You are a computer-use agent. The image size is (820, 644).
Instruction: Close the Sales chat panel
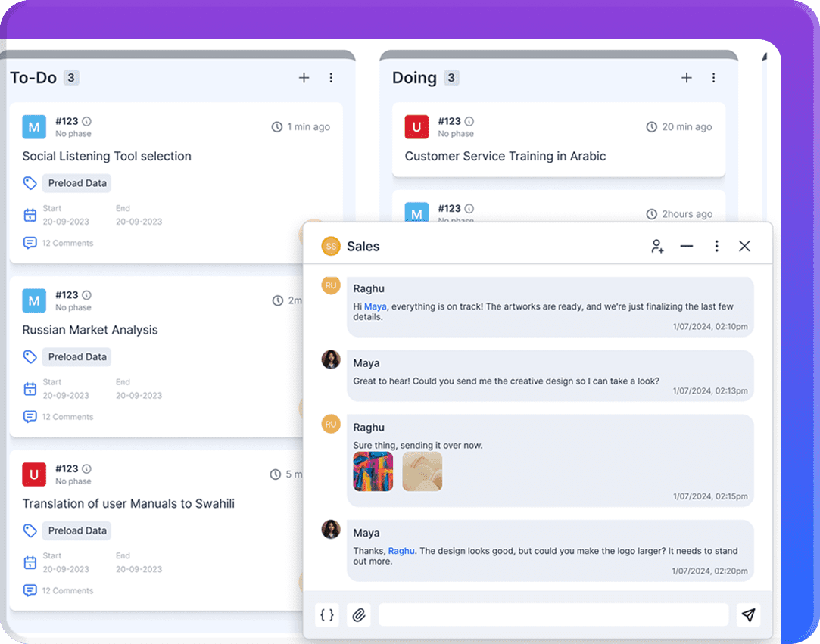point(745,246)
